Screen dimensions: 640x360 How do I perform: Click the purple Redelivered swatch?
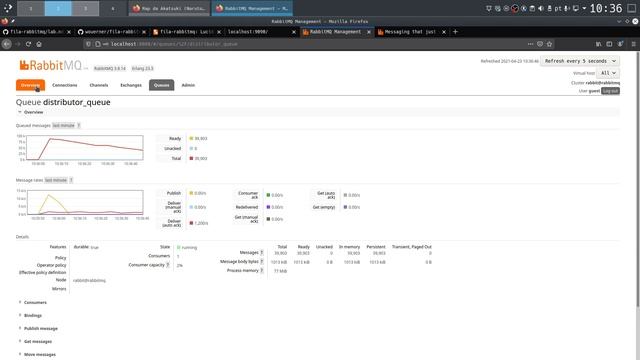point(268,207)
